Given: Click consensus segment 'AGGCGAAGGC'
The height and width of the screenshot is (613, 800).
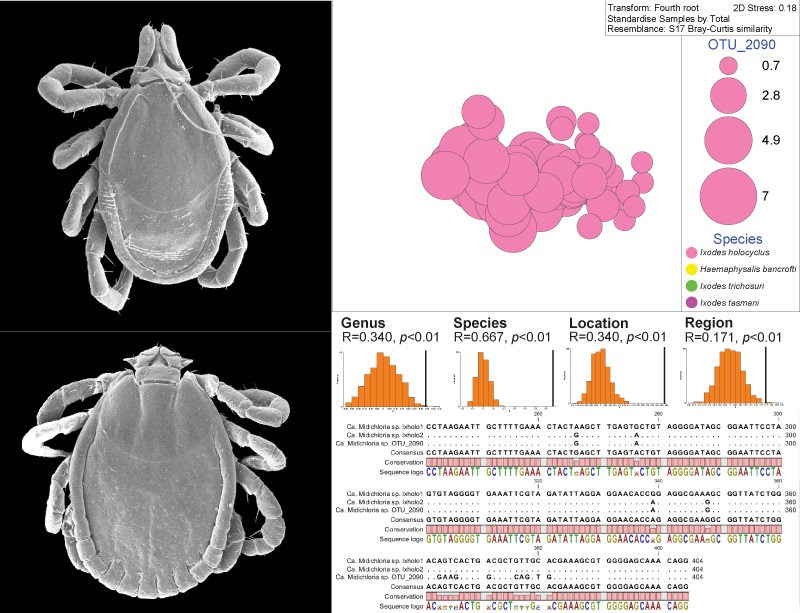Looking at the screenshot, I should pos(694,519).
